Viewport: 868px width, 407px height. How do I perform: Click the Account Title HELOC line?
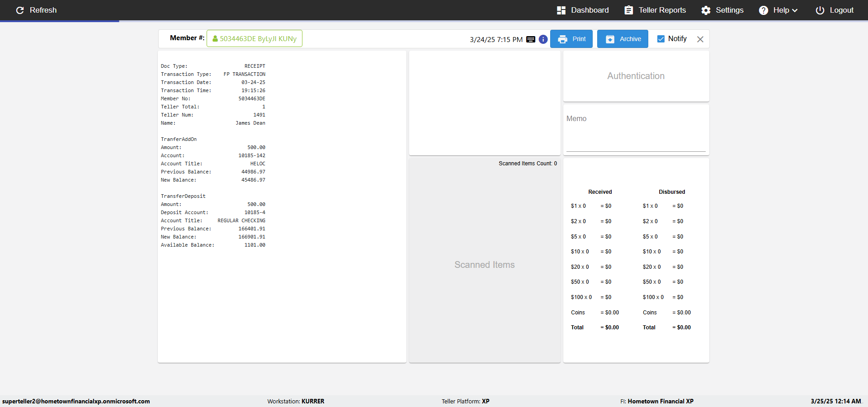coord(213,164)
